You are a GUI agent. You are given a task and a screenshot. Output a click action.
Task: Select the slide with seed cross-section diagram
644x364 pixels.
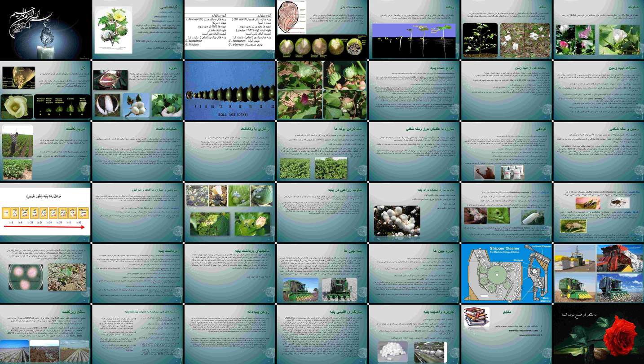(322, 30)
